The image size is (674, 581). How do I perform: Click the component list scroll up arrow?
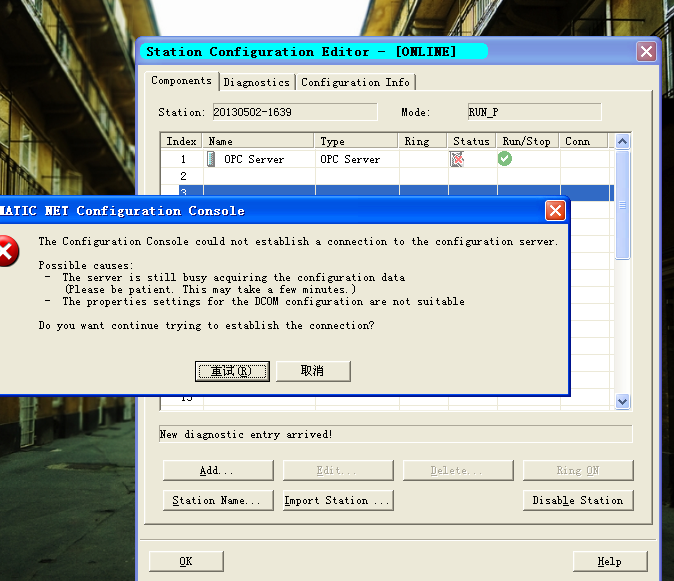click(622, 141)
